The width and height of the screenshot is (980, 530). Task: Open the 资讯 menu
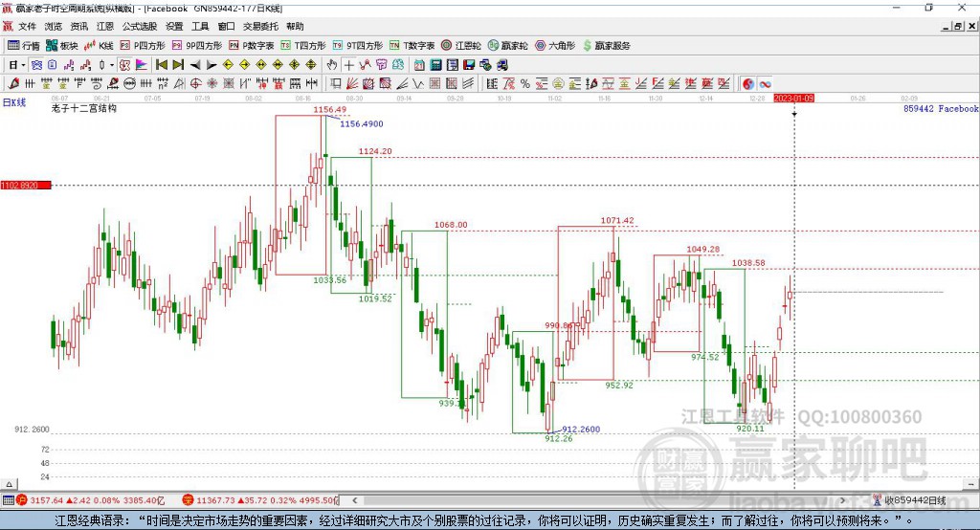pyautogui.click(x=78, y=26)
